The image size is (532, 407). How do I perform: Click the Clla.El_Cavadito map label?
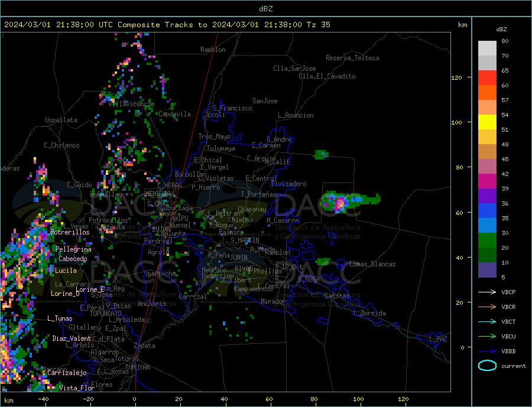coord(327,76)
